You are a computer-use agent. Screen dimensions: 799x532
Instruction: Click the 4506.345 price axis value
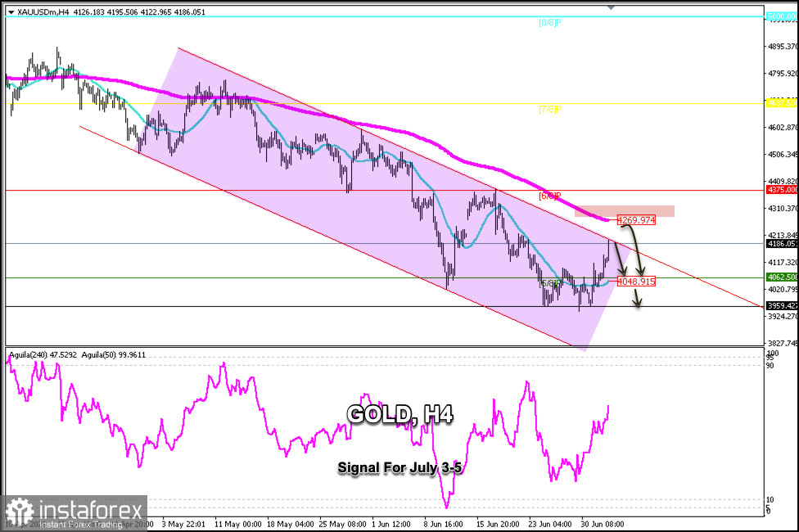(x=783, y=155)
